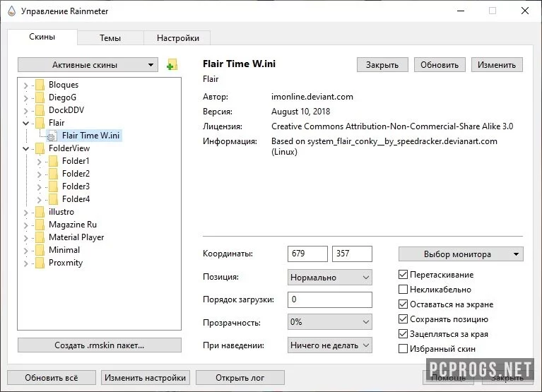Switch to the Темы tab
The image size is (542, 392).
click(110, 38)
